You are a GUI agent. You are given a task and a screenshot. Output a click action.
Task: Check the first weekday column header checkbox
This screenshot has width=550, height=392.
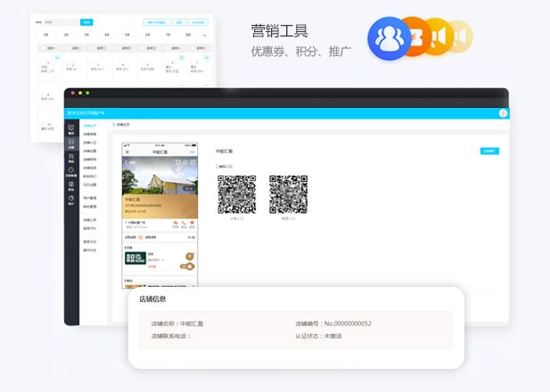pos(43,48)
